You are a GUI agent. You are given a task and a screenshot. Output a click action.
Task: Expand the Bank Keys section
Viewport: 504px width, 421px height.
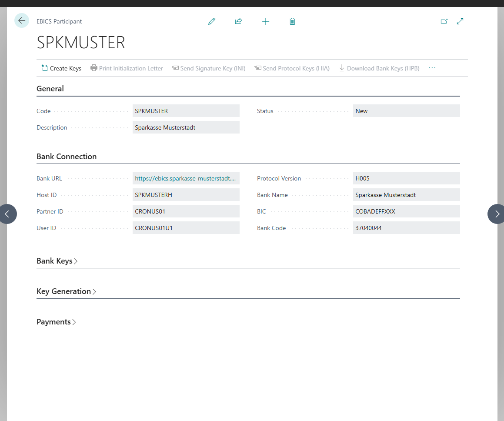[57, 261]
